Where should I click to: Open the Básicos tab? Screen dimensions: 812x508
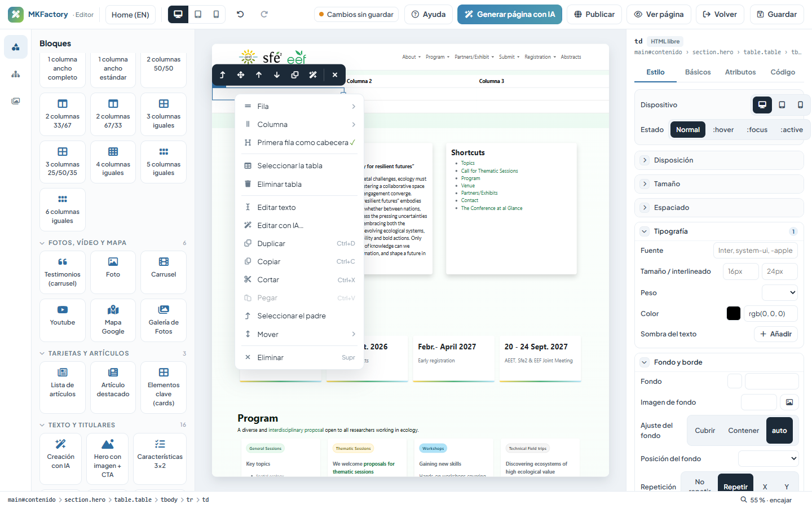[x=698, y=72]
